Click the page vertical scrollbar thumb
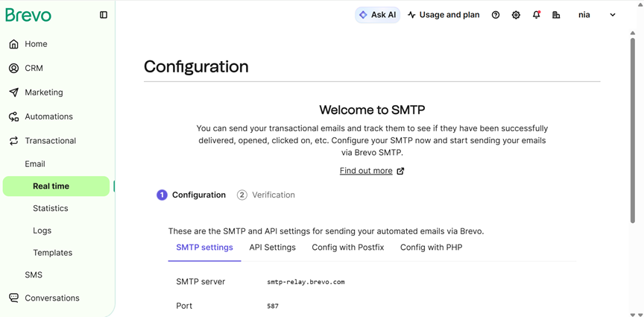644x317 pixels. point(633,131)
